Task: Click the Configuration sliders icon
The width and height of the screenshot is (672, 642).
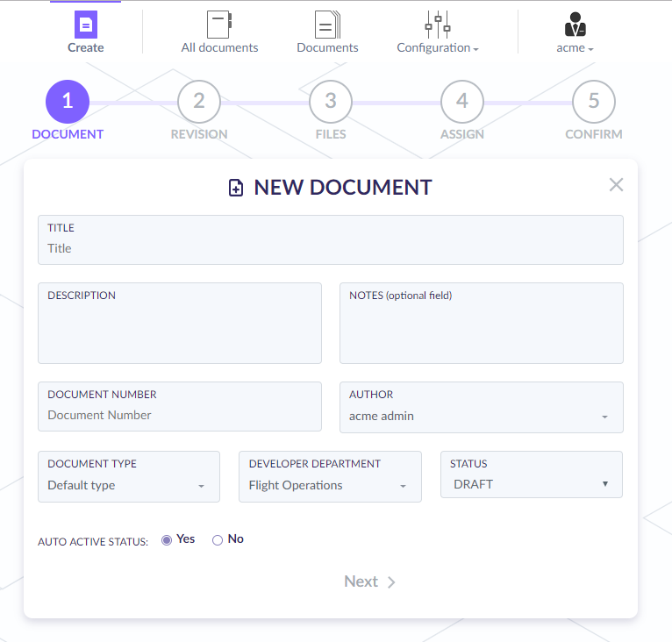Action: point(437,25)
